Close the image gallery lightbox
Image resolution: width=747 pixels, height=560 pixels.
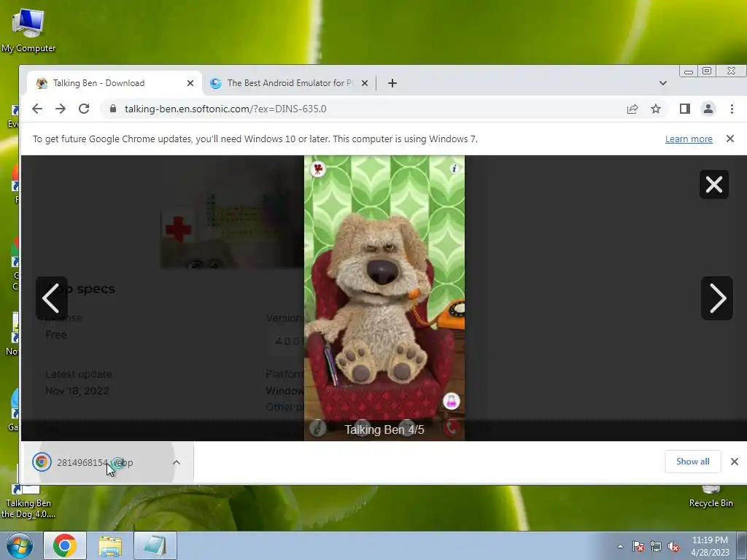pyautogui.click(x=713, y=184)
